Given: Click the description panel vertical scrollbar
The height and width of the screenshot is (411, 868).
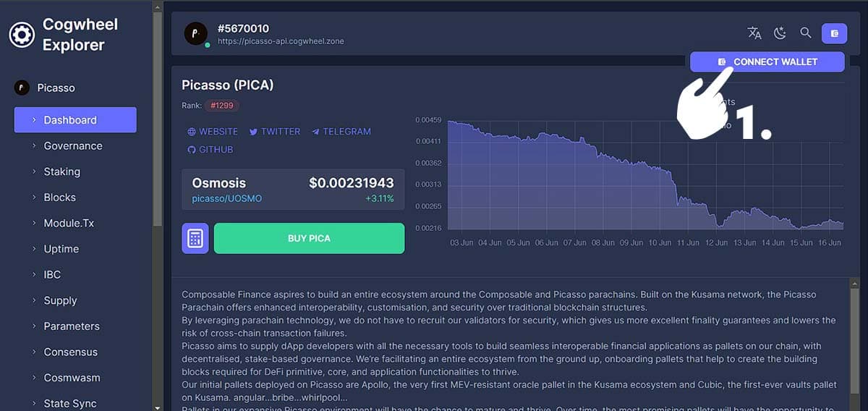Looking at the screenshot, I should tap(855, 326).
